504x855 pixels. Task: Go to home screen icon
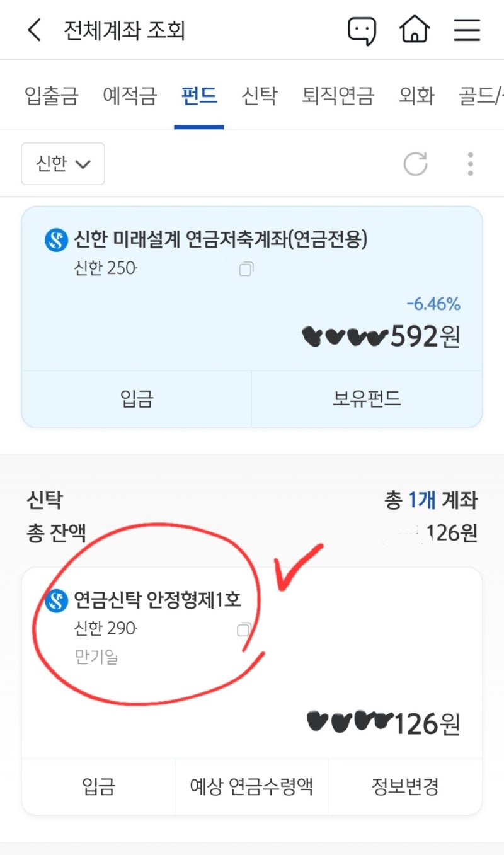415,30
